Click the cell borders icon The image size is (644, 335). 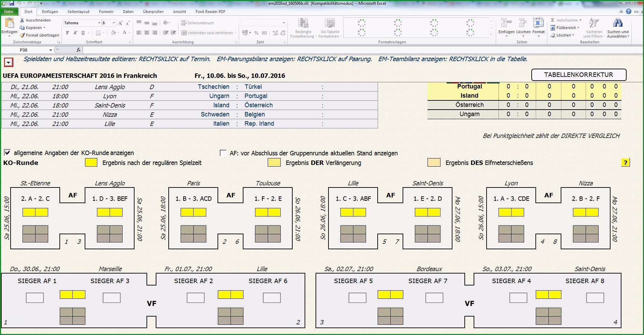pos(98,33)
